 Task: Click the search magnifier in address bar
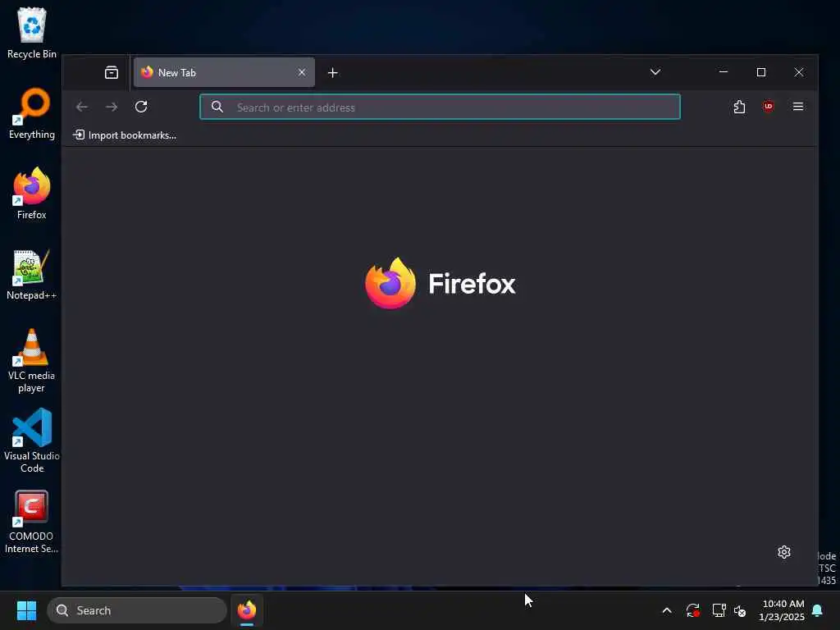[x=217, y=107]
